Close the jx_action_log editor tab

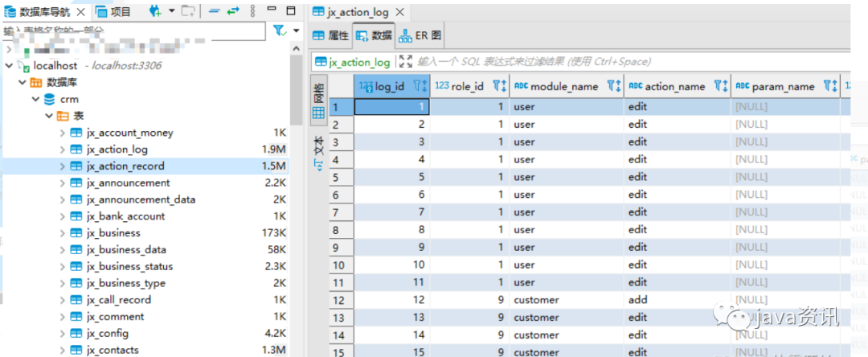click(402, 11)
